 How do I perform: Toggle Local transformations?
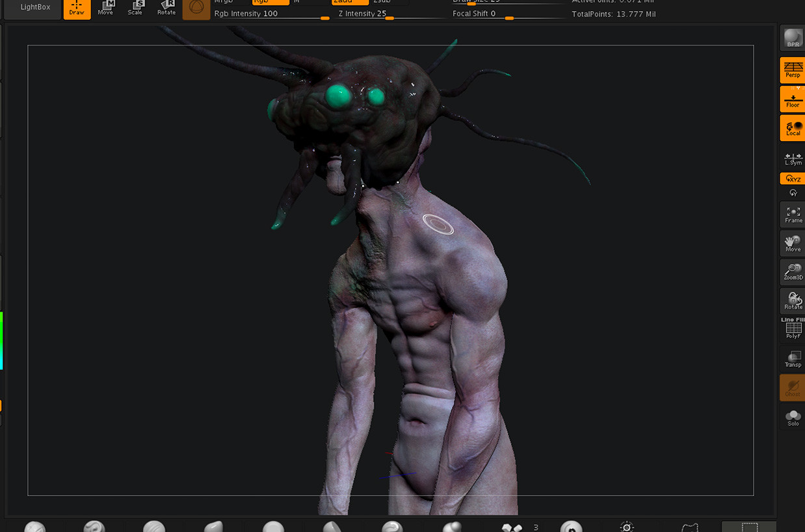[793, 128]
